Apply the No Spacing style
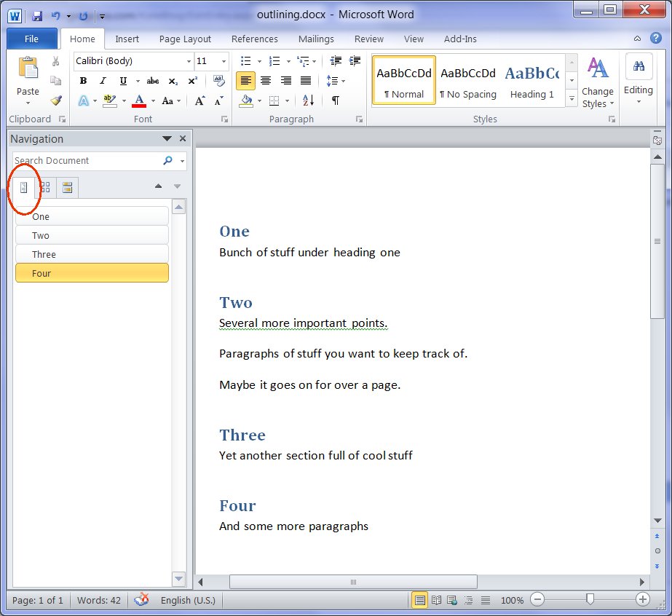This screenshot has width=672, height=616. (468, 80)
